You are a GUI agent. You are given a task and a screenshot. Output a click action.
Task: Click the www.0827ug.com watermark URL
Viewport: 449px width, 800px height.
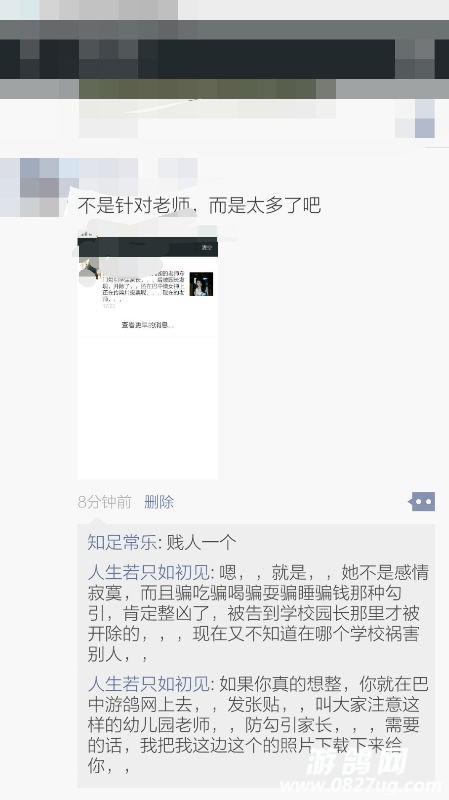click(361, 786)
